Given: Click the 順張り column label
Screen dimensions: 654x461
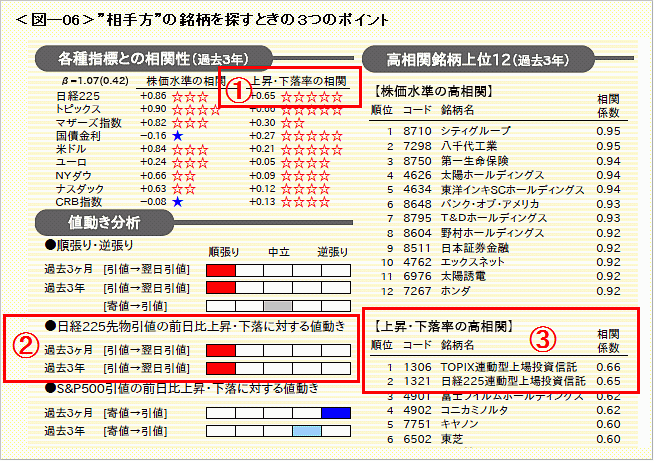Looking at the screenshot, I should (224, 252).
